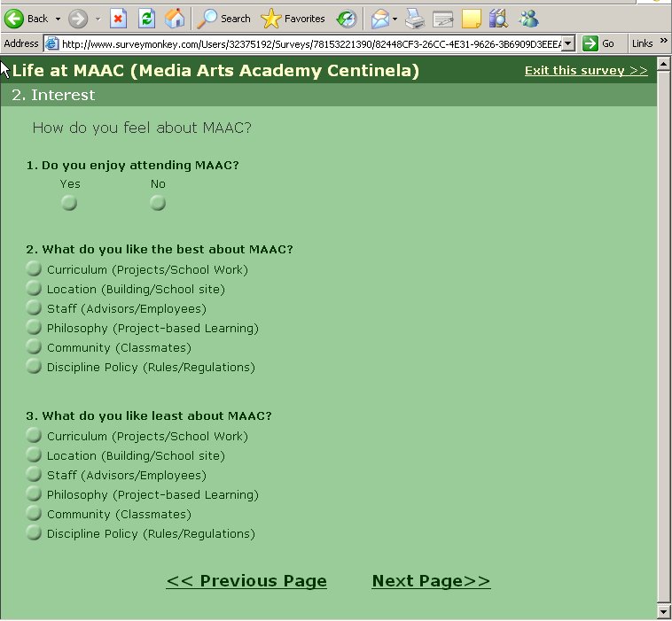The height and width of the screenshot is (621, 672).
Task: Click the vertical scrollbar track
Action: pos(664,338)
